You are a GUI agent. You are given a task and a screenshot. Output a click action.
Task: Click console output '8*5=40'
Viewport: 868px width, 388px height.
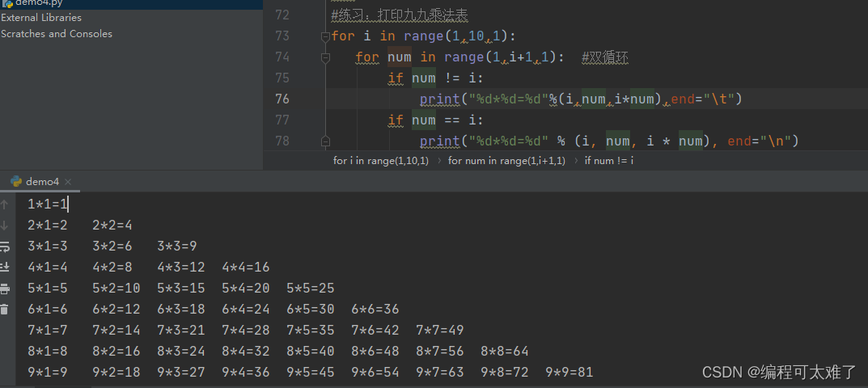click(311, 352)
